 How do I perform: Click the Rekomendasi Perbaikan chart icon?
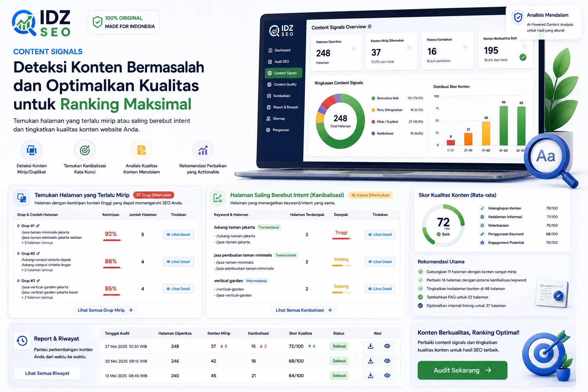(203, 150)
